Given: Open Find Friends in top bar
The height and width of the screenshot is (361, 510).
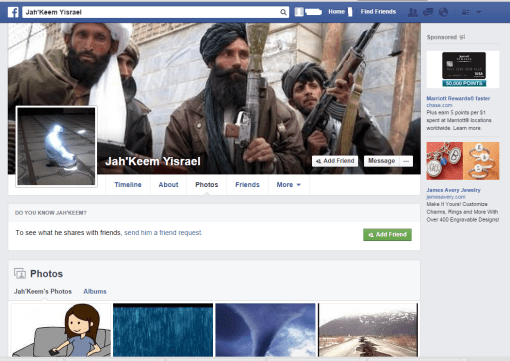Looking at the screenshot, I should (x=378, y=12).
